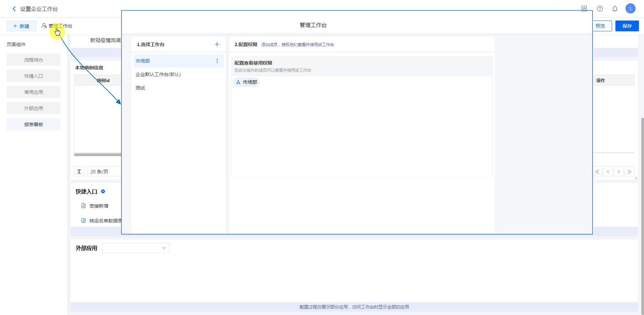Viewport: 644px width, 315px height.
Task: Click the back arrow beside 设置企业工作台
Action: tap(14, 9)
